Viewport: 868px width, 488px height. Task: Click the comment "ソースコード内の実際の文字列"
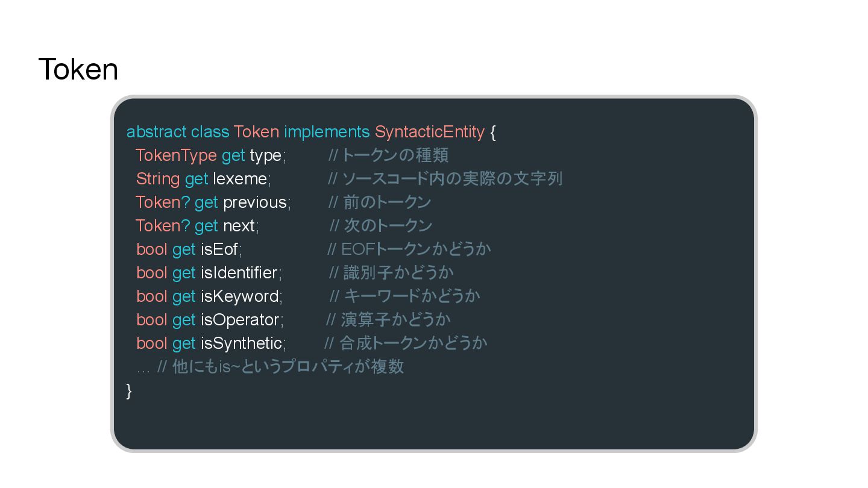(452, 179)
